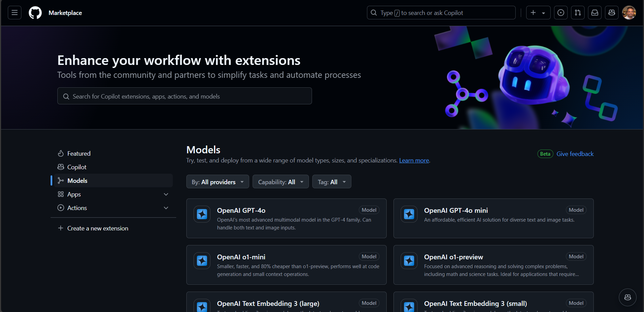Viewport: 644px width, 312px height.
Task: Open the Tag: All filter dropdown
Action: (x=332, y=181)
